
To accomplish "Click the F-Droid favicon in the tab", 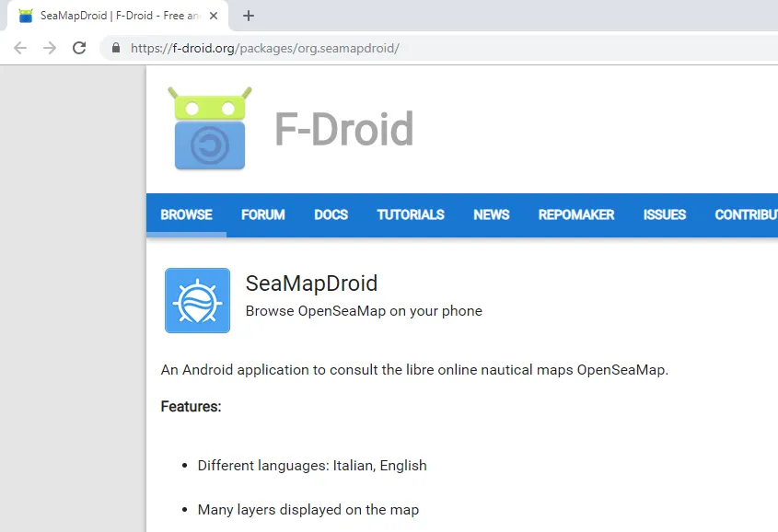I will (25, 16).
